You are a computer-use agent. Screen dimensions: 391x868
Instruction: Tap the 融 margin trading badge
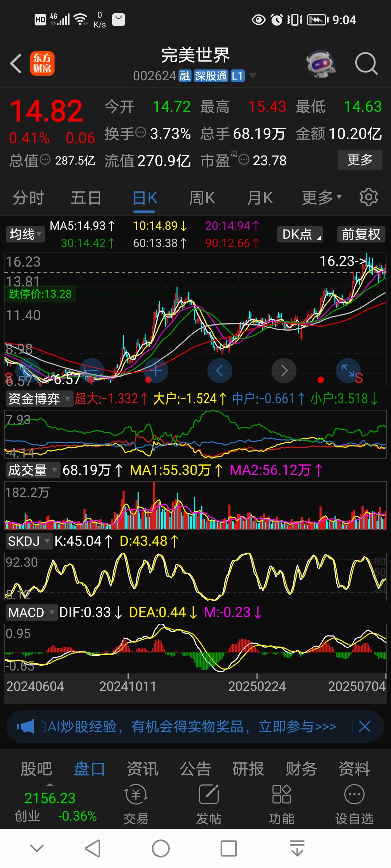click(185, 76)
